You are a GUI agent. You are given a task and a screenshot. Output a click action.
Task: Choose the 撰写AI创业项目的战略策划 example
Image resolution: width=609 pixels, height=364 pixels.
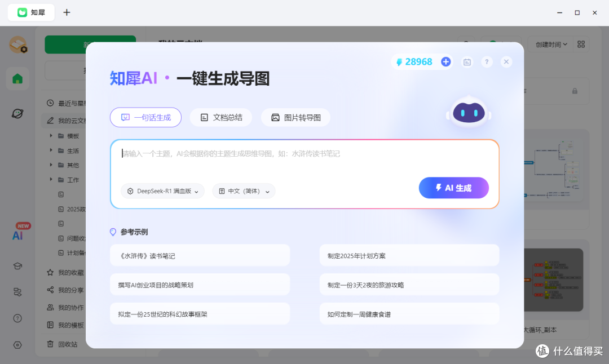(200, 285)
